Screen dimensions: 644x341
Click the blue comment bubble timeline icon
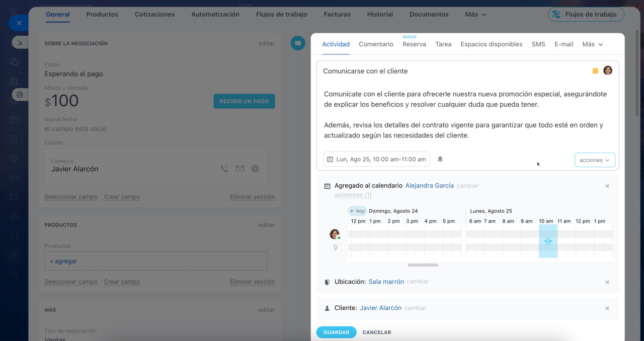(298, 43)
